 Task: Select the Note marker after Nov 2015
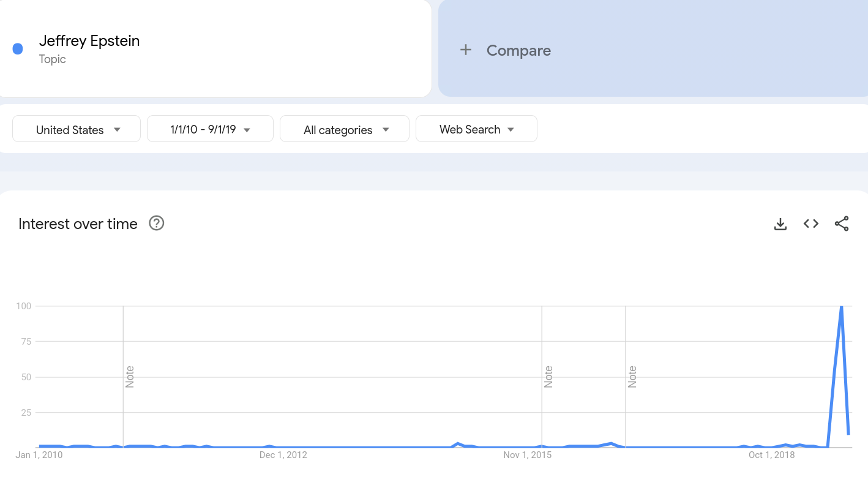(x=632, y=377)
